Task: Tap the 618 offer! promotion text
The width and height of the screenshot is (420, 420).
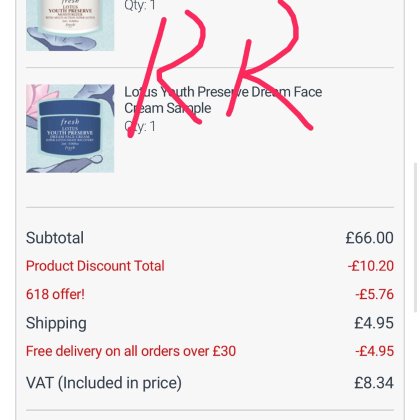Action: [55, 294]
